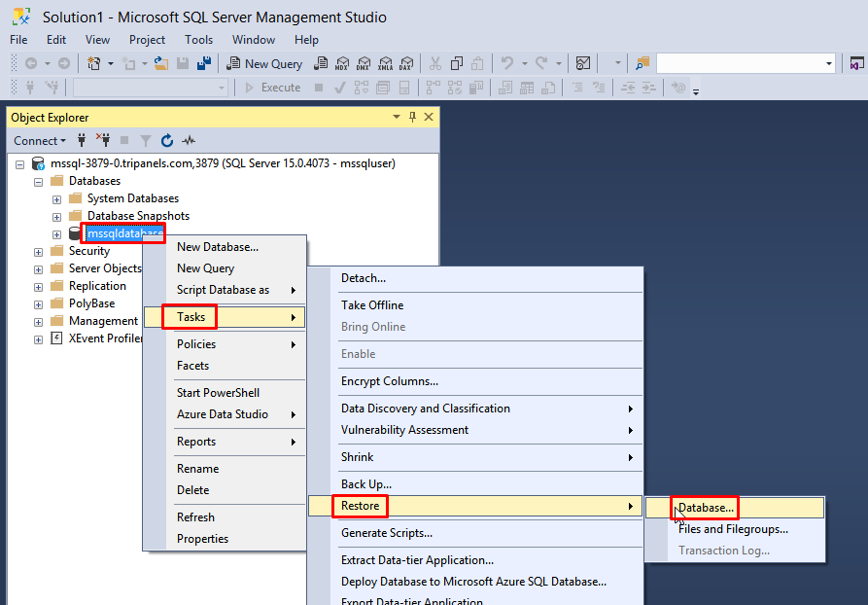Image resolution: width=868 pixels, height=605 pixels.
Task: Click the Save All icon in toolbar
Action: coord(204,63)
